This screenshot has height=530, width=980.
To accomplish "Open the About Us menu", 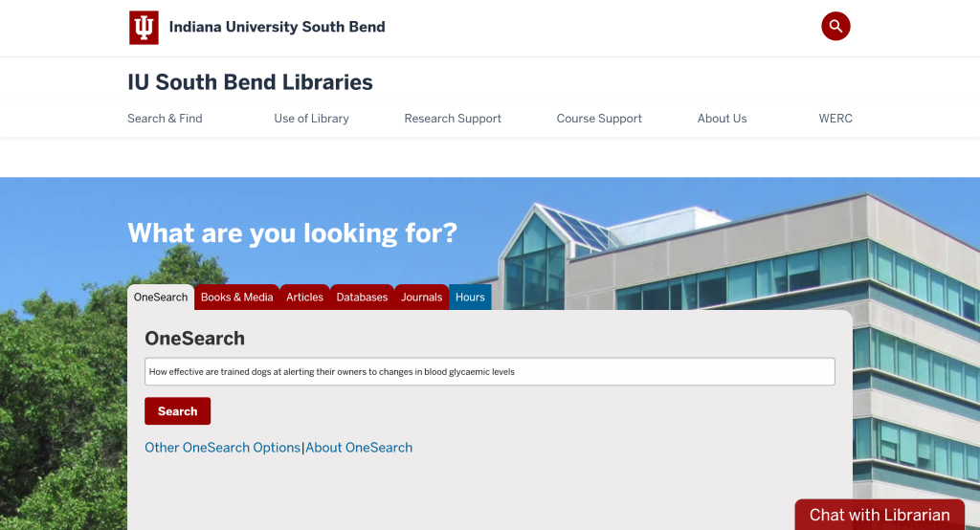I will (722, 118).
